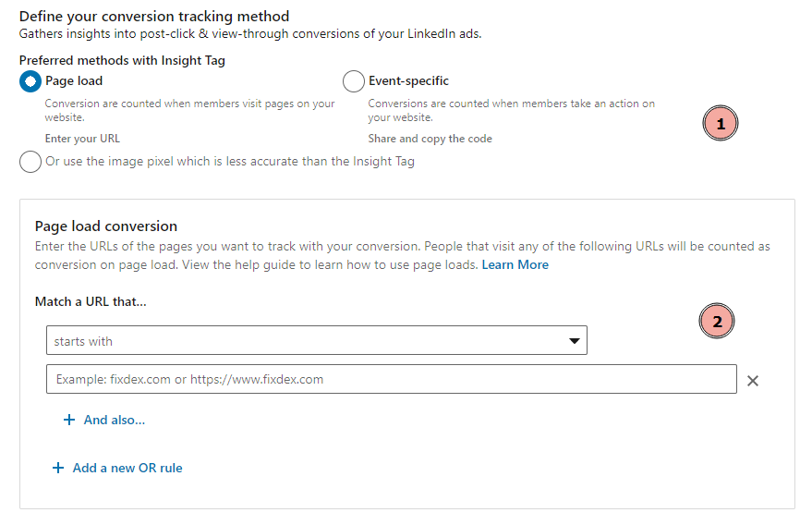Open the Learn More help link

(x=515, y=265)
